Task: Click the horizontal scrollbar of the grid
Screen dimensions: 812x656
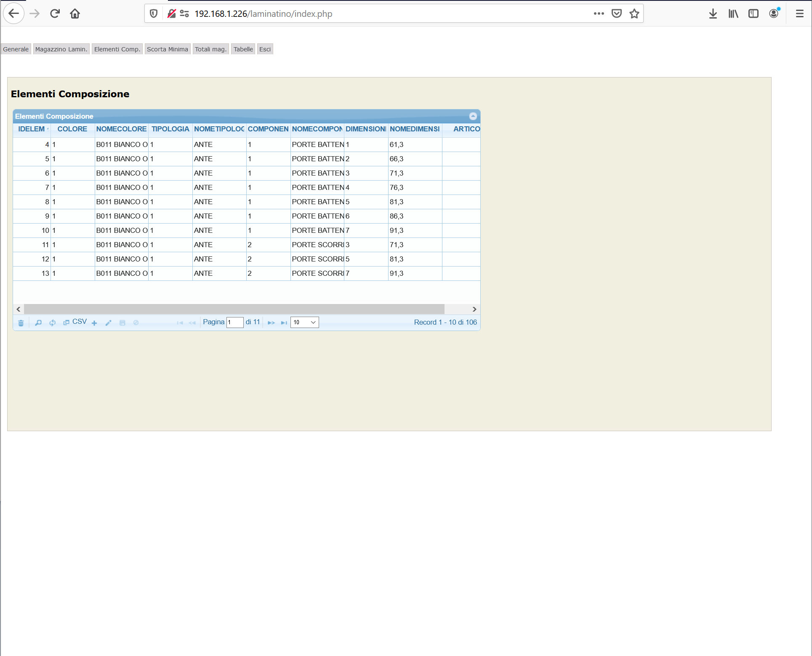Action: (x=234, y=309)
